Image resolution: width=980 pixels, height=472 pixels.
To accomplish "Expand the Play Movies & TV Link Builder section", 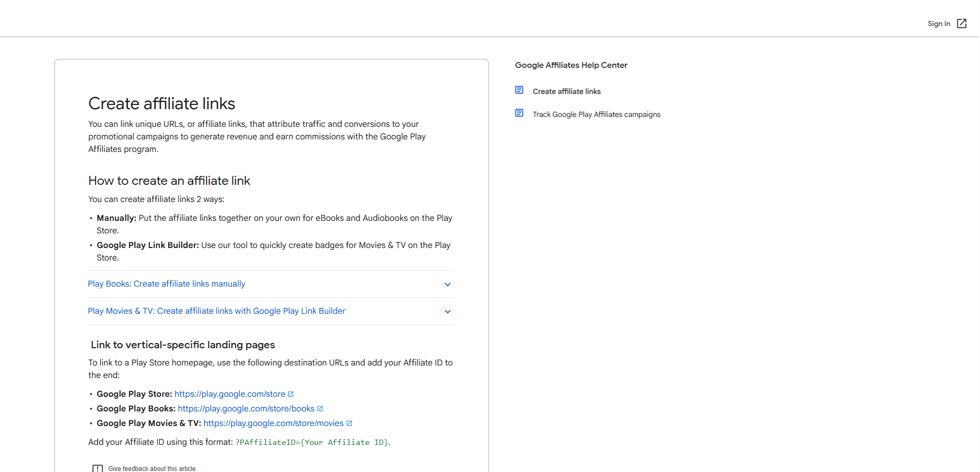I will pyautogui.click(x=216, y=311).
